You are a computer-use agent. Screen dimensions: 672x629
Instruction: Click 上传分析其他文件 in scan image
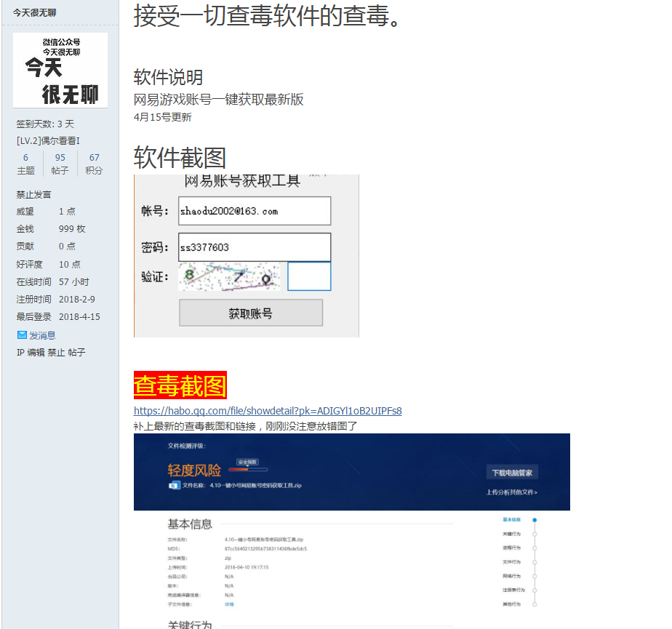point(511,492)
